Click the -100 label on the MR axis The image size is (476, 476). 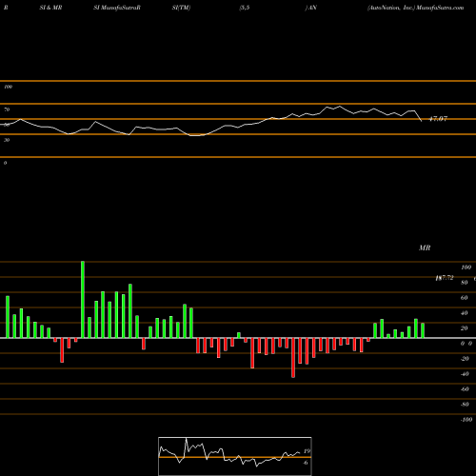coord(466,420)
